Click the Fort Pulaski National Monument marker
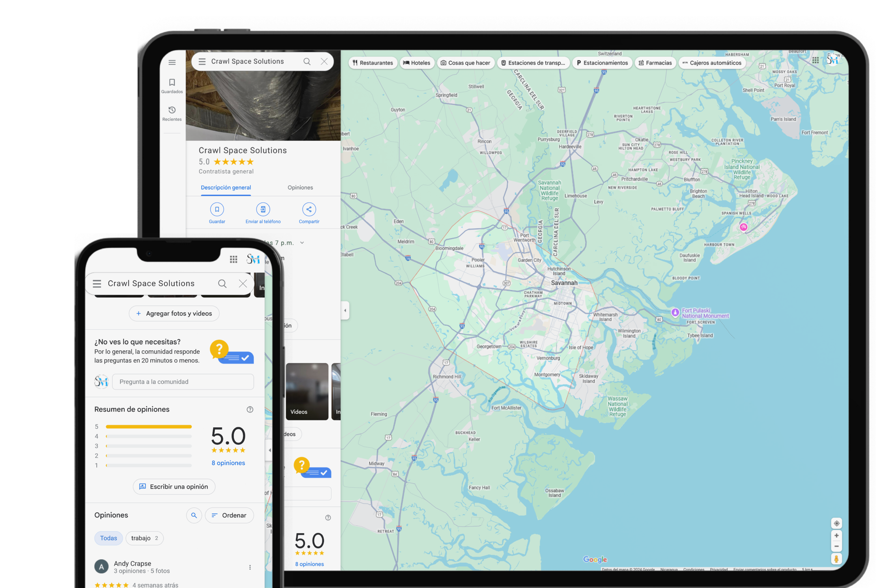Viewport: 887px width, 588px height. point(675,312)
